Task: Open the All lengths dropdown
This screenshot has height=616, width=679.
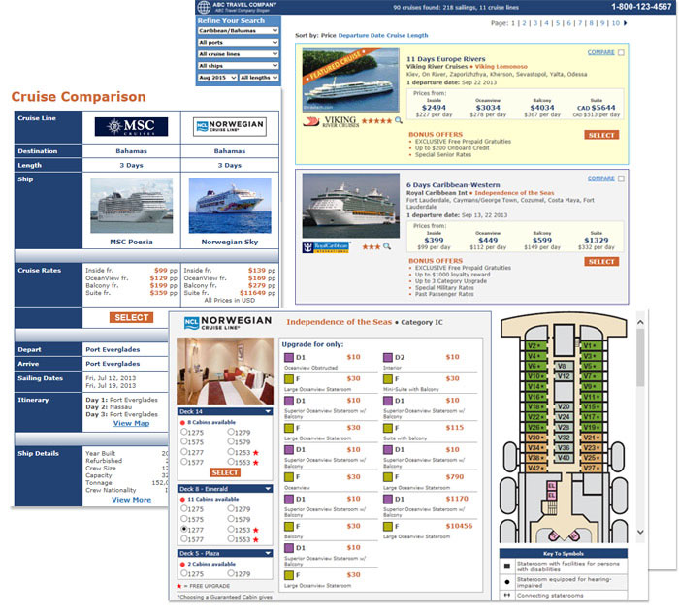Action: 259,78
